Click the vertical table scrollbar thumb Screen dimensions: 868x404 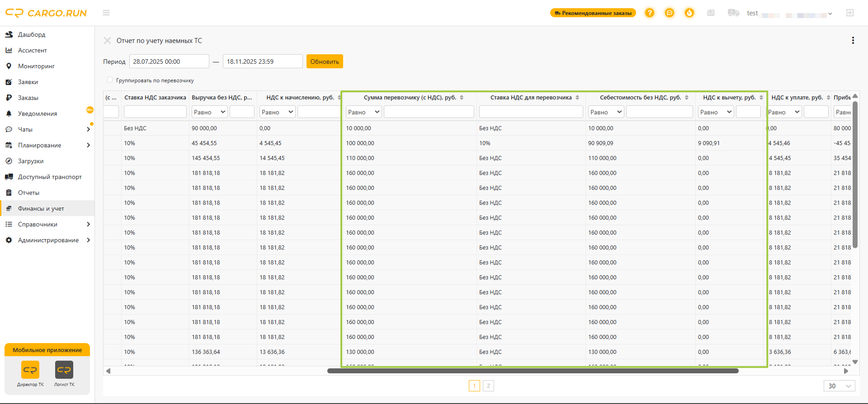[x=855, y=174]
